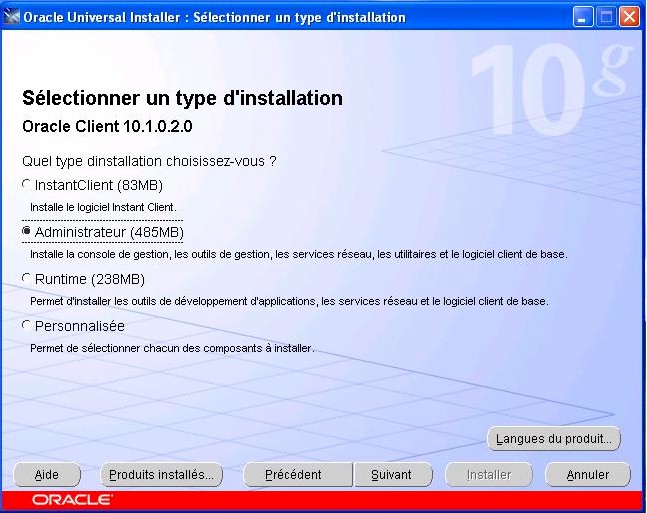
Task: Click 'Quel type dinstallation choisissez-vous ?' text
Action: (149, 161)
